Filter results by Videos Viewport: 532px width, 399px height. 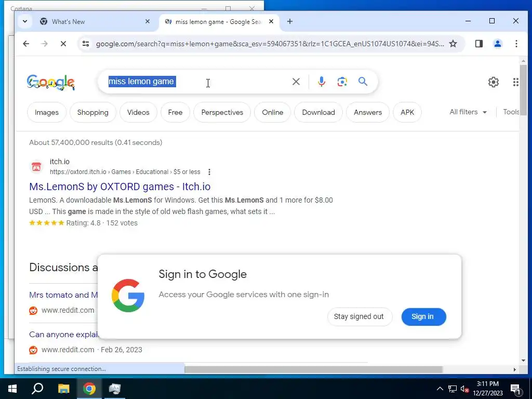(138, 112)
